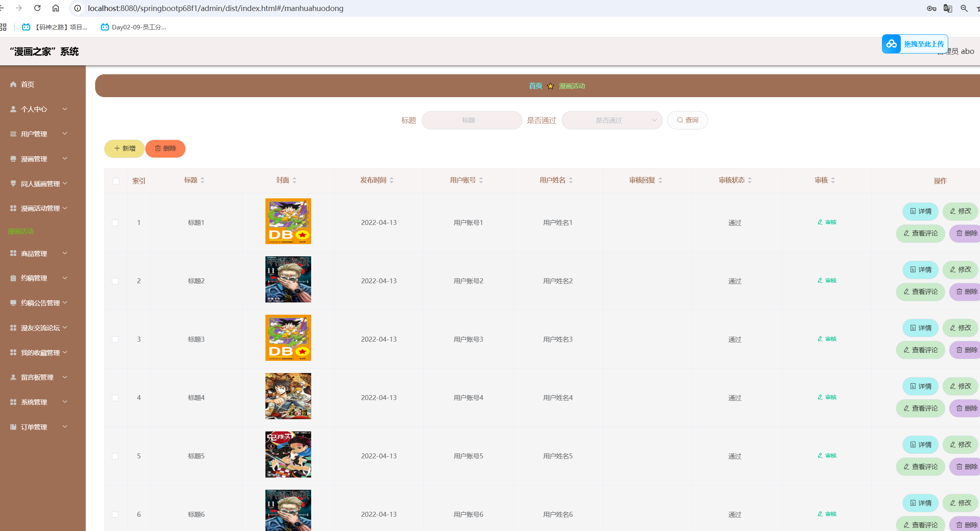
Task: Open bookmark Day02-09-员工分...
Action: (x=133, y=27)
